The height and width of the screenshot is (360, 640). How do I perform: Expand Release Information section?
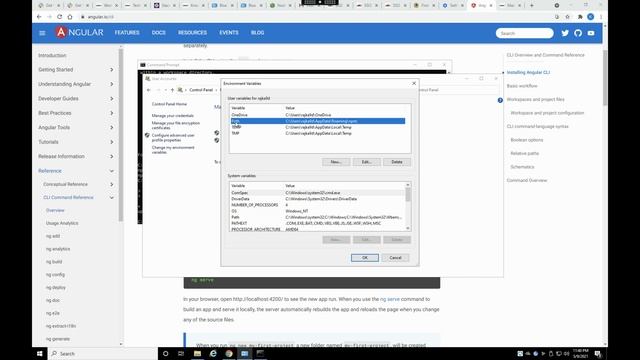tap(111, 156)
